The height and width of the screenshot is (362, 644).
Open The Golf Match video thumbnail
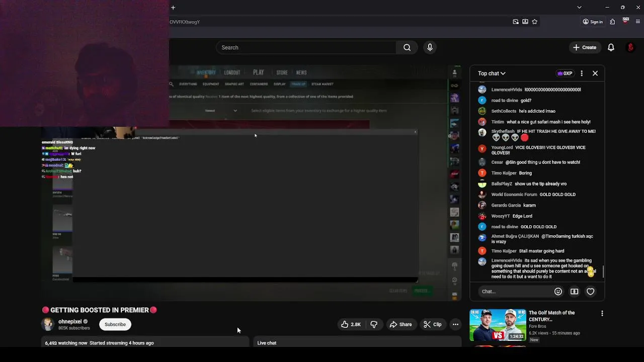(x=498, y=325)
